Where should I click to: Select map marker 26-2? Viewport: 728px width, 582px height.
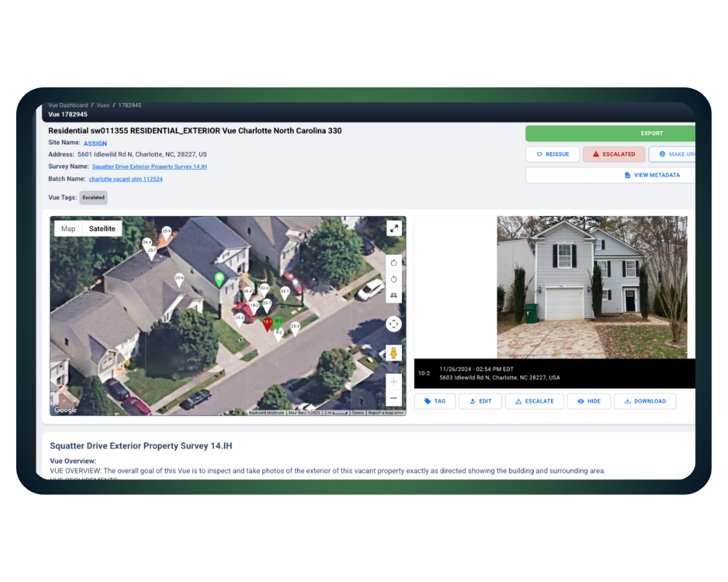(x=248, y=293)
